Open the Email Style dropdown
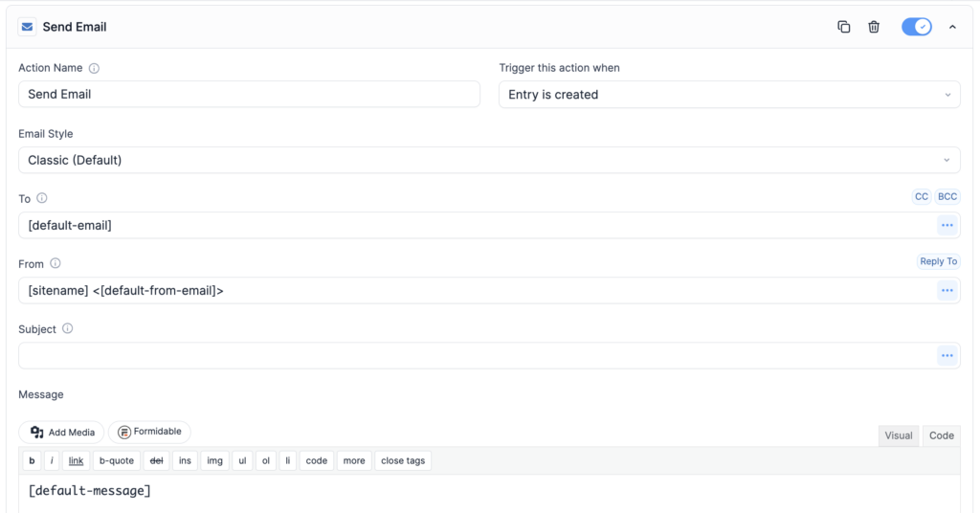Screen dimensions: 980x513 pyautogui.click(x=489, y=160)
